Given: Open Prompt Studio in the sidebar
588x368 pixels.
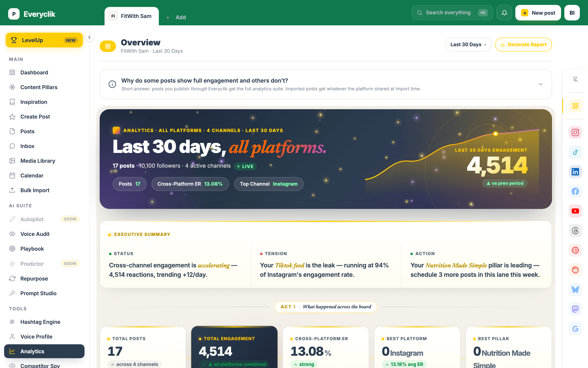Looking at the screenshot, I should pyautogui.click(x=44, y=293).
